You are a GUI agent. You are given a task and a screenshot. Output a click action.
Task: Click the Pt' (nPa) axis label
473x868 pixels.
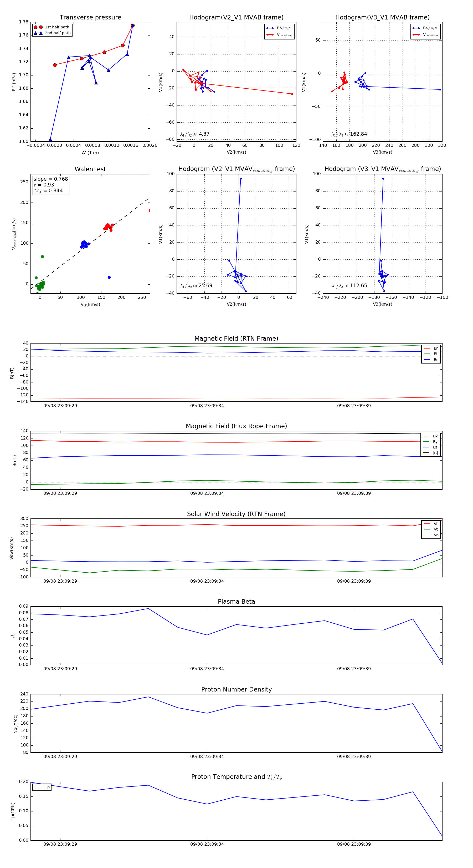[x=14, y=82]
